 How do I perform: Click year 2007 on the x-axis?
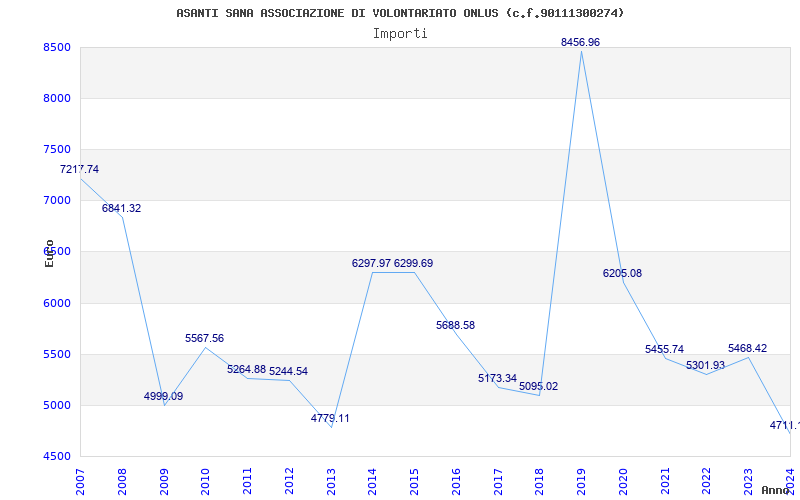[x=81, y=478]
